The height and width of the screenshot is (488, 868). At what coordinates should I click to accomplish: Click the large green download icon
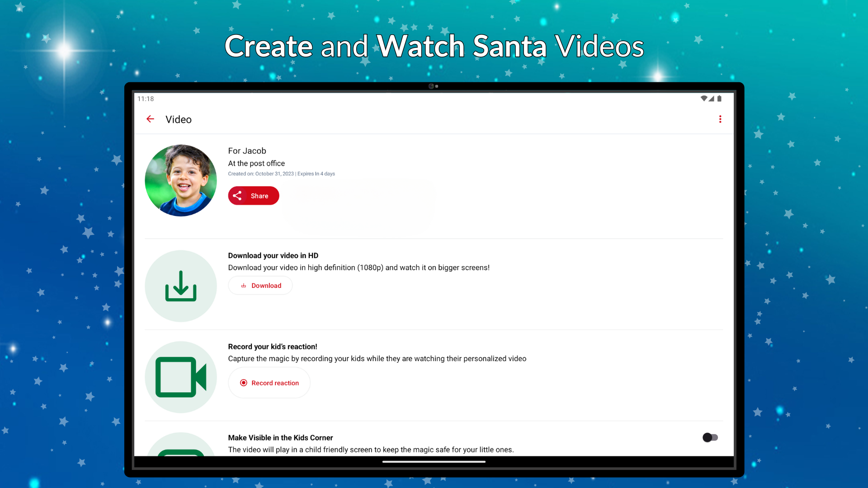pos(180,286)
